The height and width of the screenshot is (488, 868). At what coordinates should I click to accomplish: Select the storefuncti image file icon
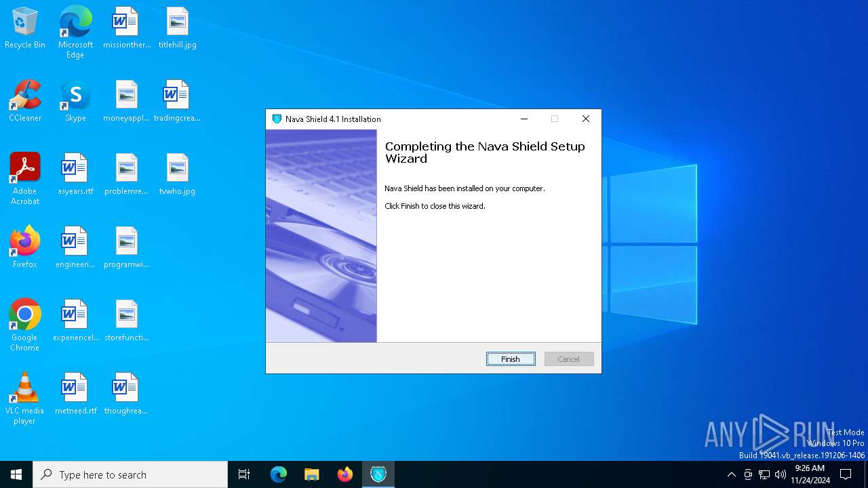(x=126, y=321)
